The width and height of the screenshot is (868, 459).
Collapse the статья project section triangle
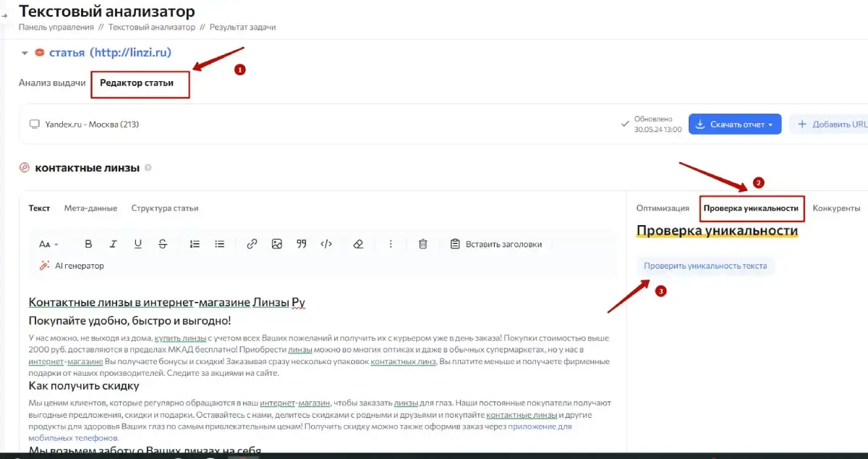pos(25,53)
